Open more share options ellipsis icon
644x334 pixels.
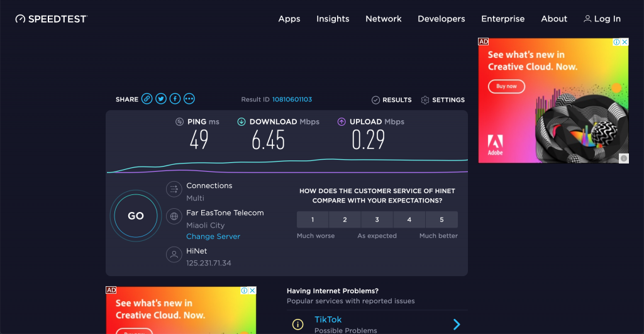(189, 99)
